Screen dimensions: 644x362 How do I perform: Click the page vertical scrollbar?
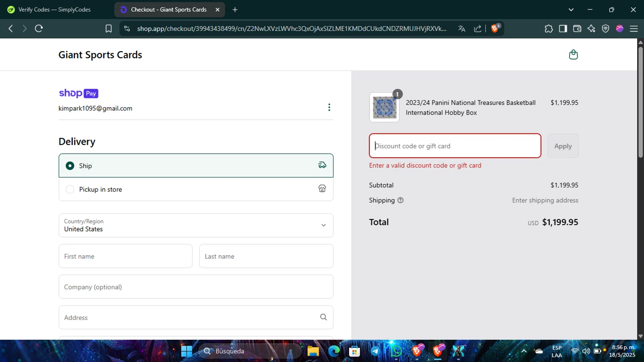coord(641,102)
